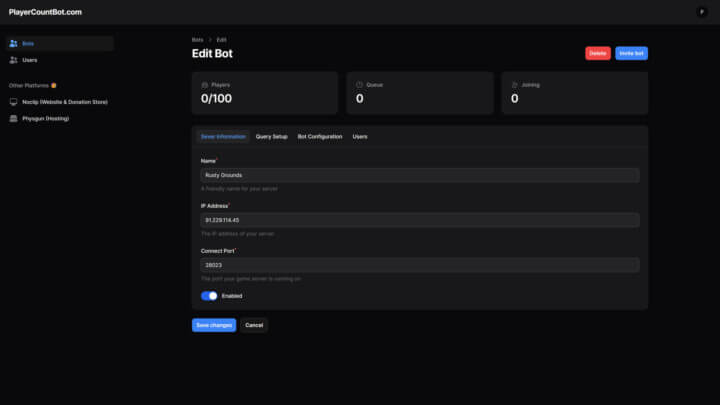Click the Users sidebar label
Image resolution: width=720 pixels, height=405 pixels.
[30, 60]
